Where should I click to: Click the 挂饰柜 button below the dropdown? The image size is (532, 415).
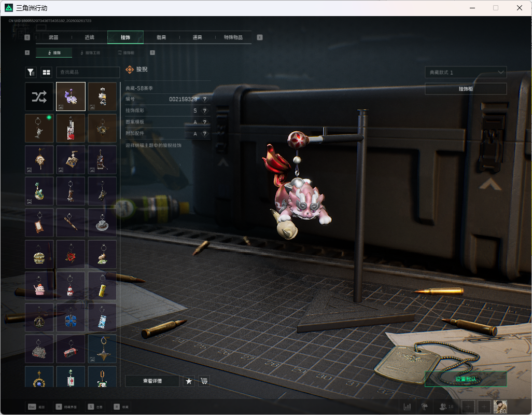(466, 89)
